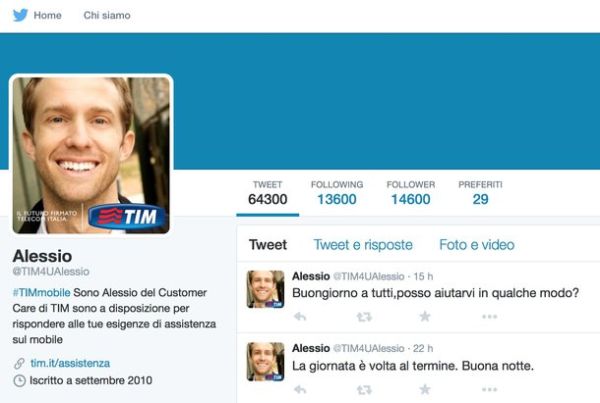The image size is (600, 403).
Task: Open the Chi siamo page
Action: point(107,15)
